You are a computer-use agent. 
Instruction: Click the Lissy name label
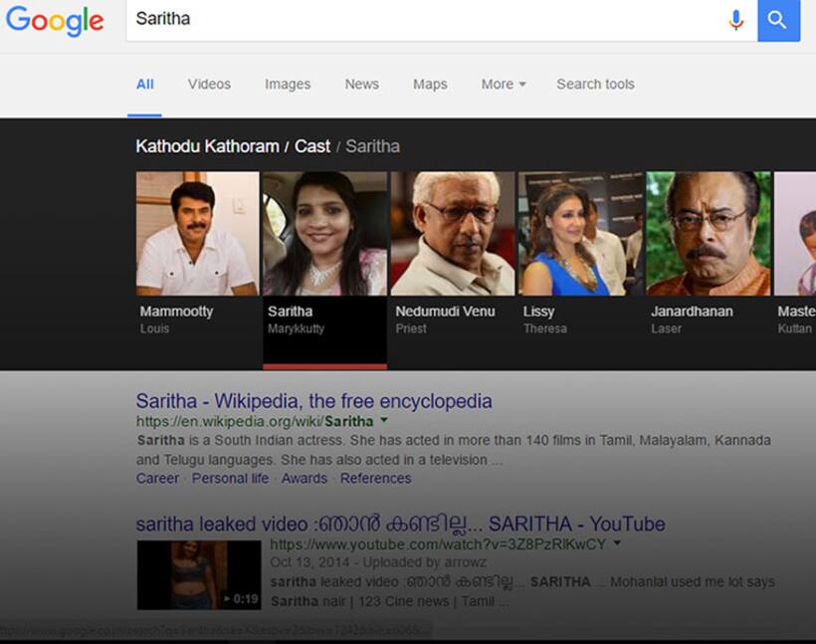538,312
